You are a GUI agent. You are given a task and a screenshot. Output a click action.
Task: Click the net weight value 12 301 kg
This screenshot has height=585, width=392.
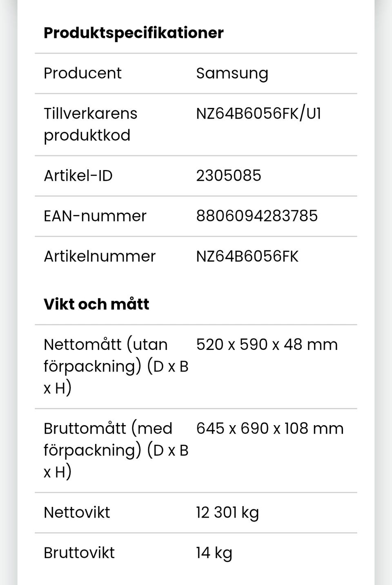[227, 512]
